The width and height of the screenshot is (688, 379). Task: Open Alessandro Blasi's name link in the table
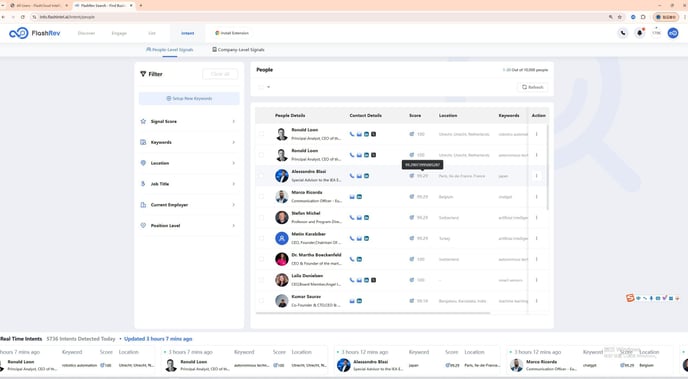pos(308,172)
